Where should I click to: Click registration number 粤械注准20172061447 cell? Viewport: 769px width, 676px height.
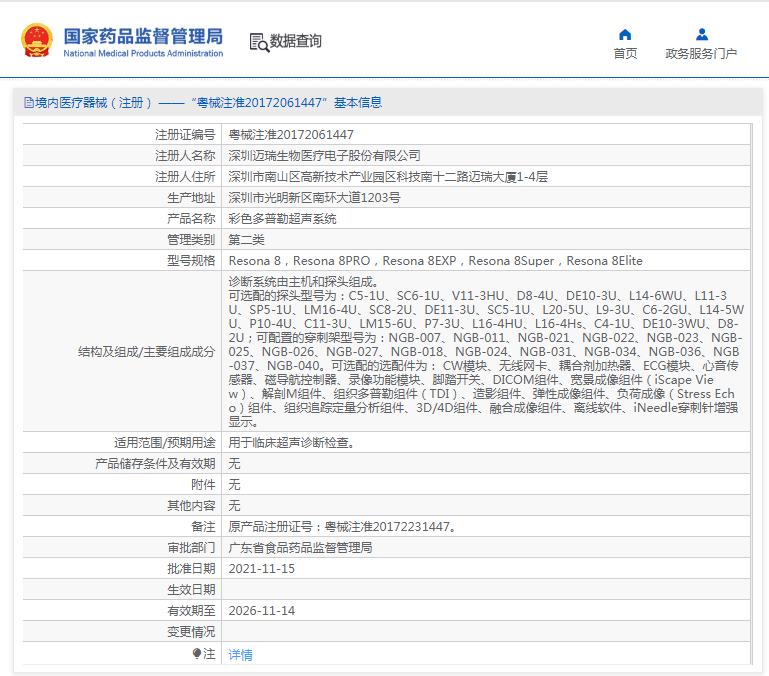point(291,134)
